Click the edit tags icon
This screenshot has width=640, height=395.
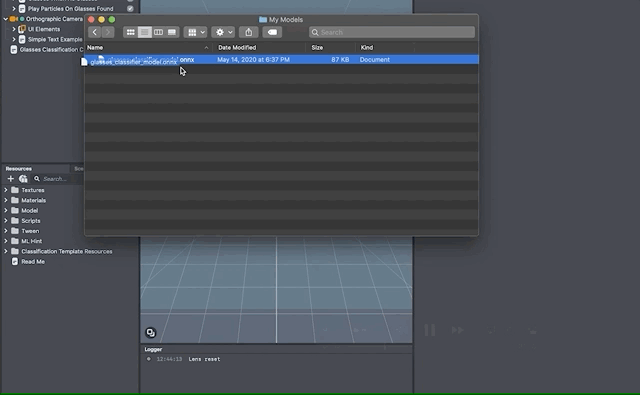[x=272, y=32]
